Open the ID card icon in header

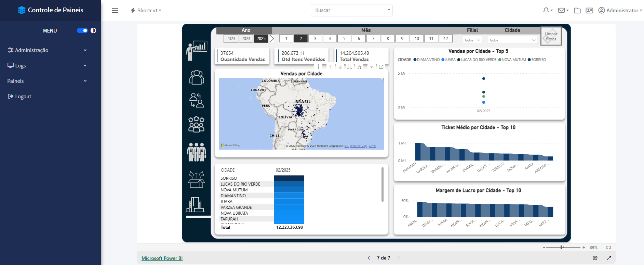[589, 11]
